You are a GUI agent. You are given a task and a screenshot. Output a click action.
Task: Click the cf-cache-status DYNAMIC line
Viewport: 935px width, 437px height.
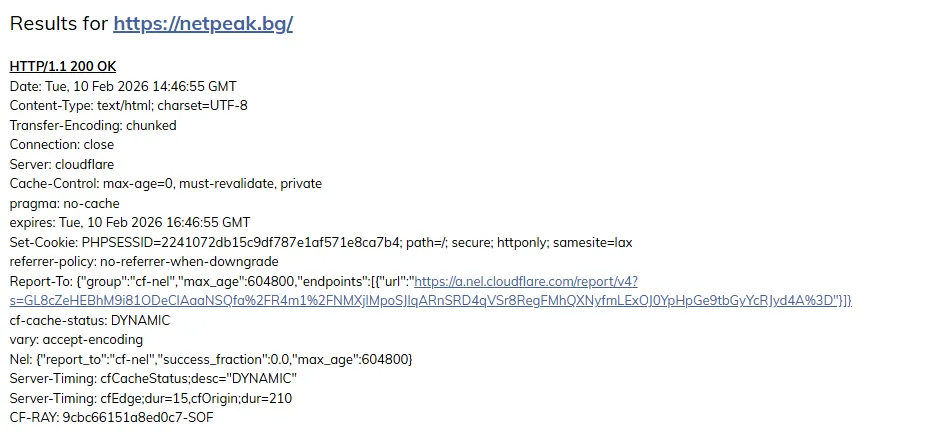tap(90, 320)
